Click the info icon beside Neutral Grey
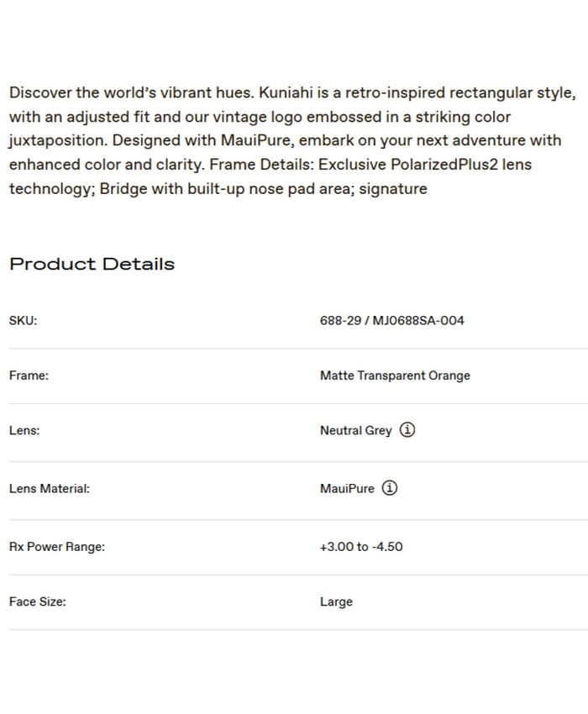Viewport: 588px width, 714px height. (407, 430)
